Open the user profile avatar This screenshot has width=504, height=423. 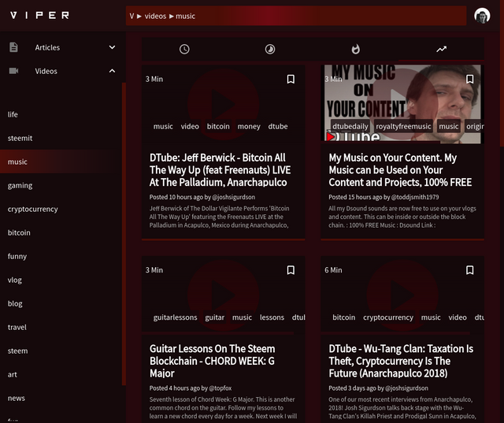(x=482, y=16)
